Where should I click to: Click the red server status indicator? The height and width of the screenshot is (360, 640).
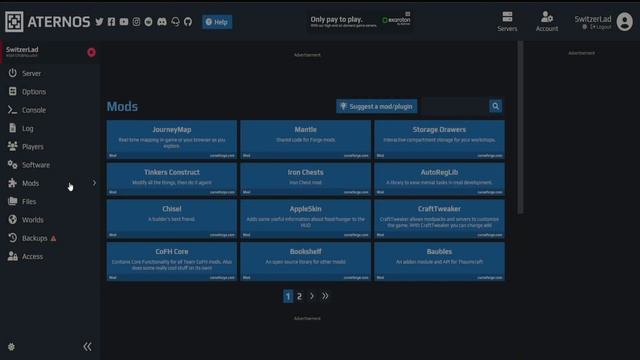click(91, 52)
